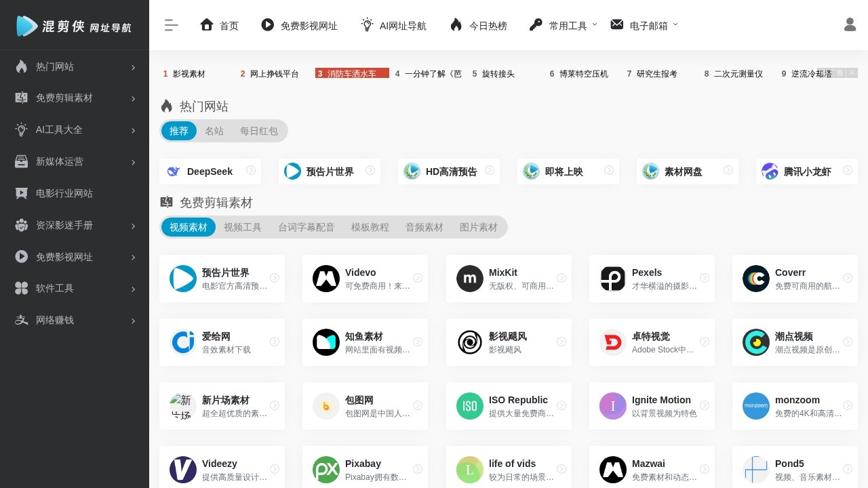Image resolution: width=868 pixels, height=488 pixels.
Task: Click the monzoom blue logo icon
Action: pyautogui.click(x=756, y=406)
